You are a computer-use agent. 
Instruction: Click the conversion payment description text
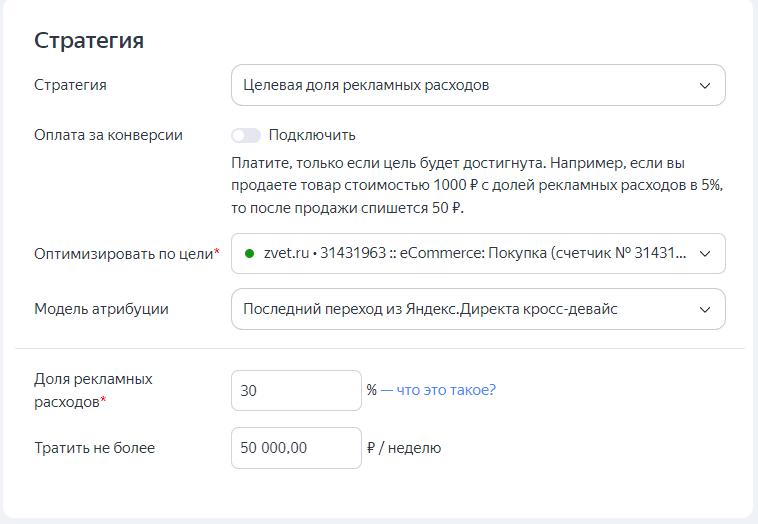point(477,186)
